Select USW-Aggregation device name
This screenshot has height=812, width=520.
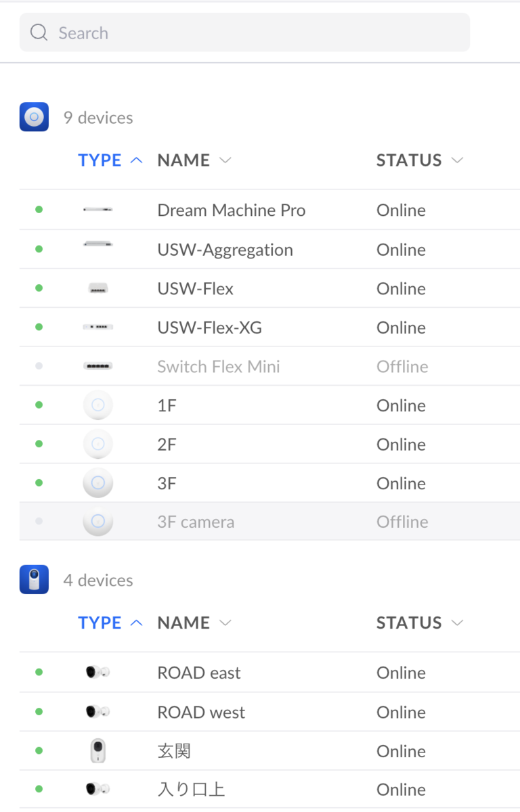pos(225,250)
